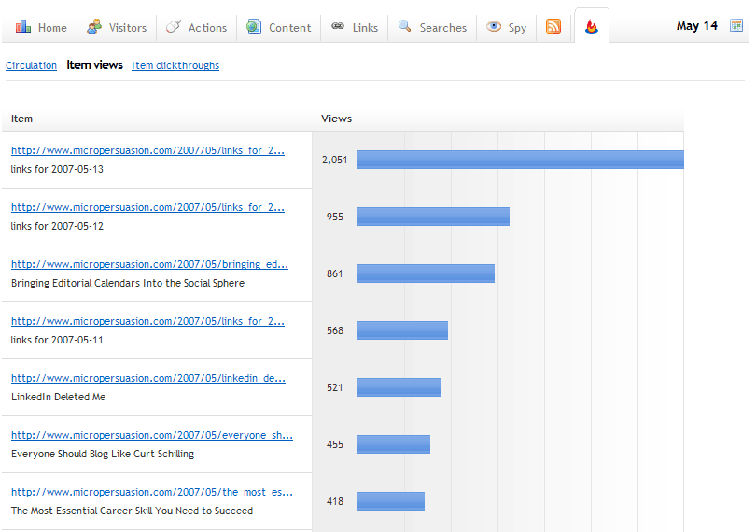Click the Visitors people icon
This screenshot has width=756, height=532.
coord(94,26)
